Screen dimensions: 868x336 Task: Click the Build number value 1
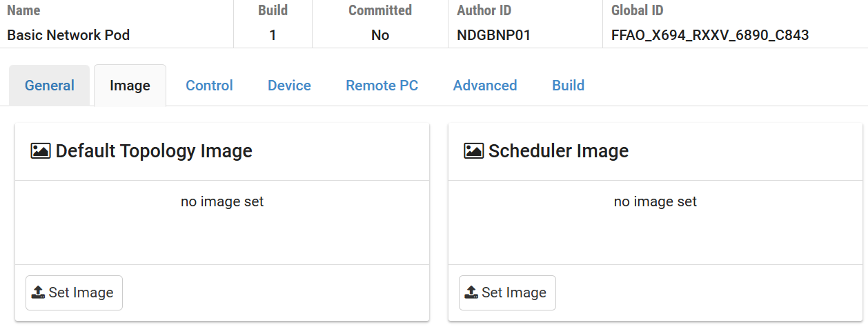(273, 35)
